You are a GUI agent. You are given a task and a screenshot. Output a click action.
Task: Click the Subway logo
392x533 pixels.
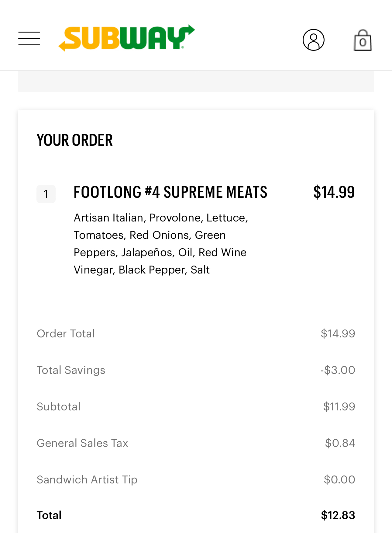[x=127, y=38]
